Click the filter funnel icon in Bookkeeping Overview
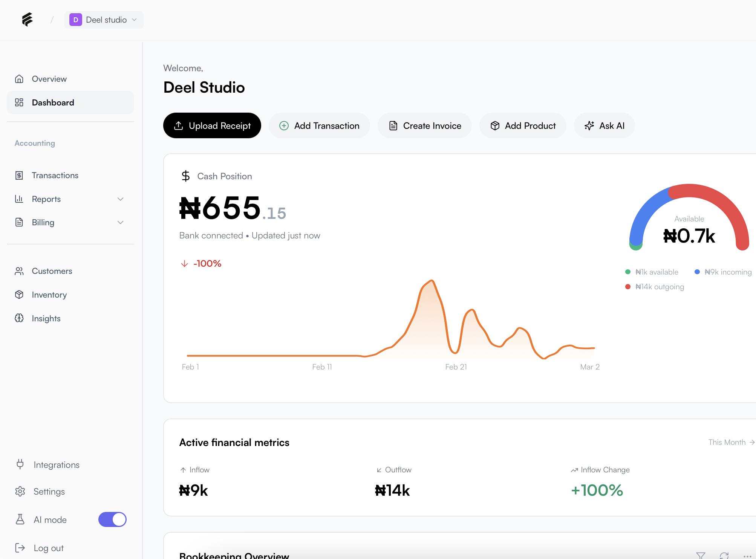The width and height of the screenshot is (756, 559). tap(701, 555)
